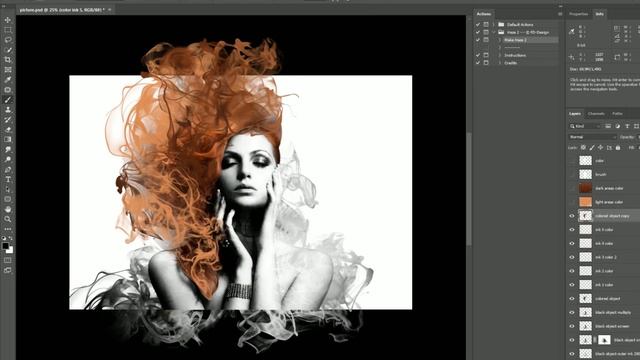Toggle the dialog box for Default Actions
The image size is (640, 360).
click(486, 24)
